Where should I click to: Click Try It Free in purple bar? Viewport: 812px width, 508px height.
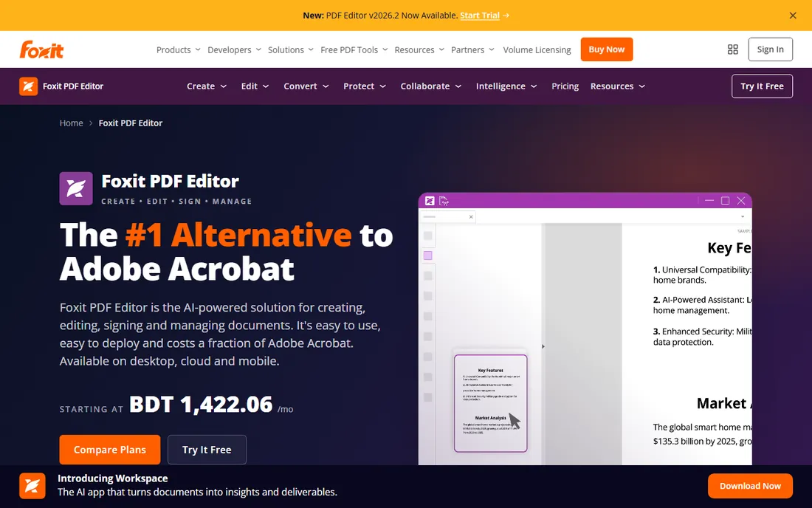pos(762,86)
